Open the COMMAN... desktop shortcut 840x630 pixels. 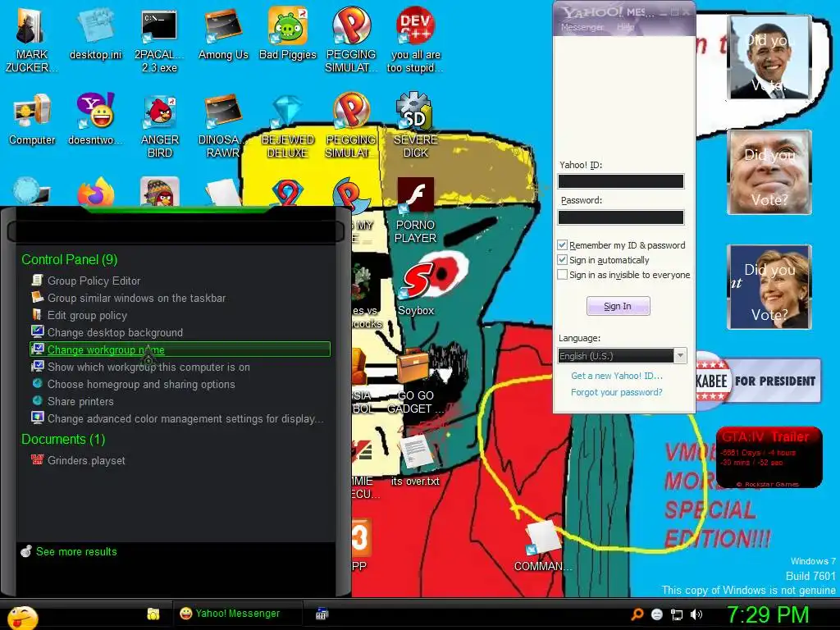coord(542,546)
